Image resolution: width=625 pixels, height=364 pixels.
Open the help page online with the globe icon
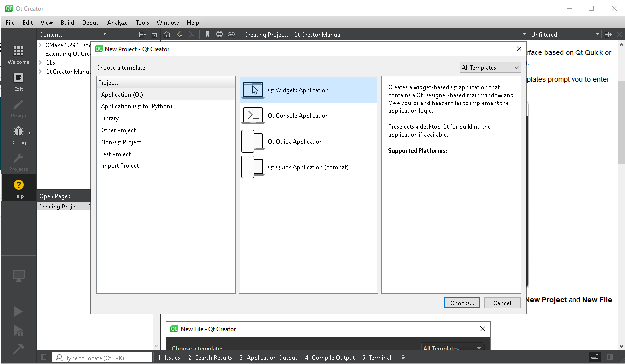(x=219, y=34)
